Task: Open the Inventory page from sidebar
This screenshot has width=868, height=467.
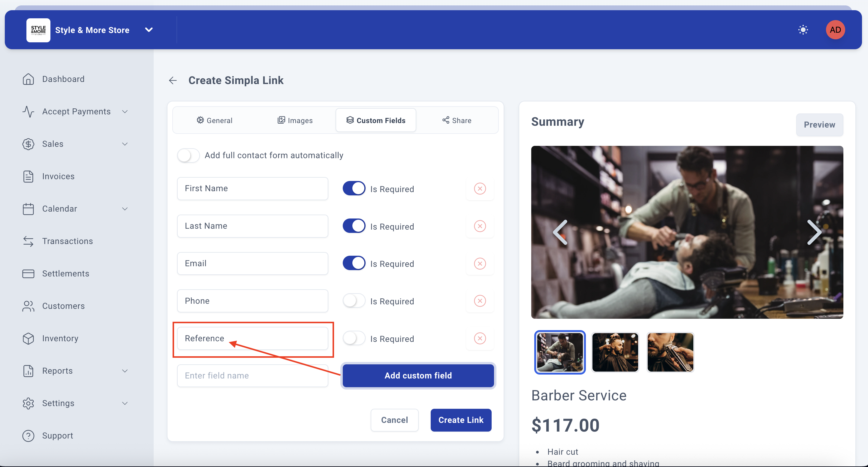Action: (x=60, y=338)
